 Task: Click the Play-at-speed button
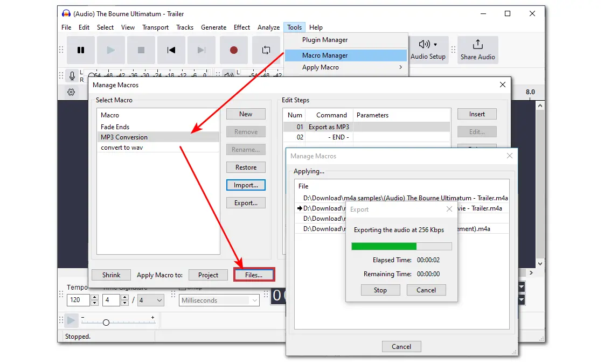pos(71,321)
